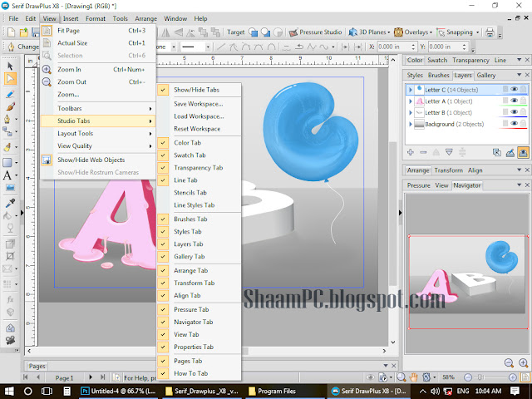
Task: Click the picture insert tool icon
Action: pyautogui.click(x=10, y=187)
